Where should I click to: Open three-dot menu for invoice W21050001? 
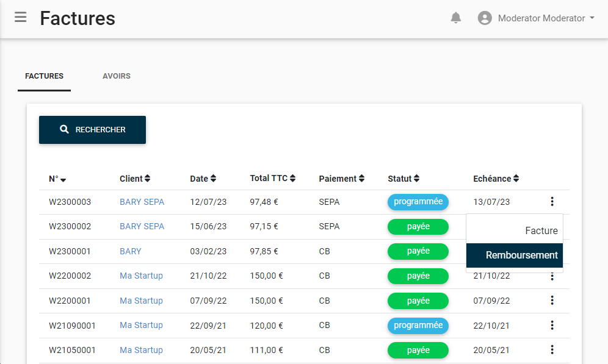[x=552, y=350]
